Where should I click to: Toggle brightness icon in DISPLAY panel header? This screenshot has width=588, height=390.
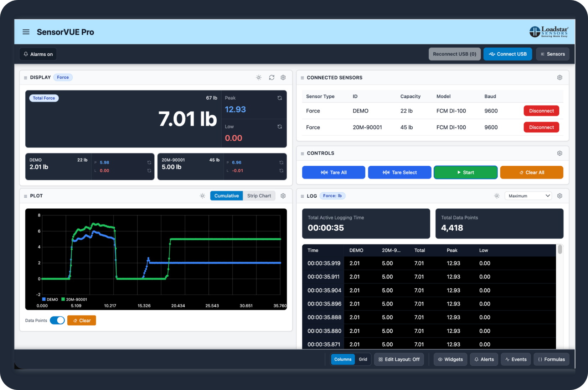(x=259, y=77)
